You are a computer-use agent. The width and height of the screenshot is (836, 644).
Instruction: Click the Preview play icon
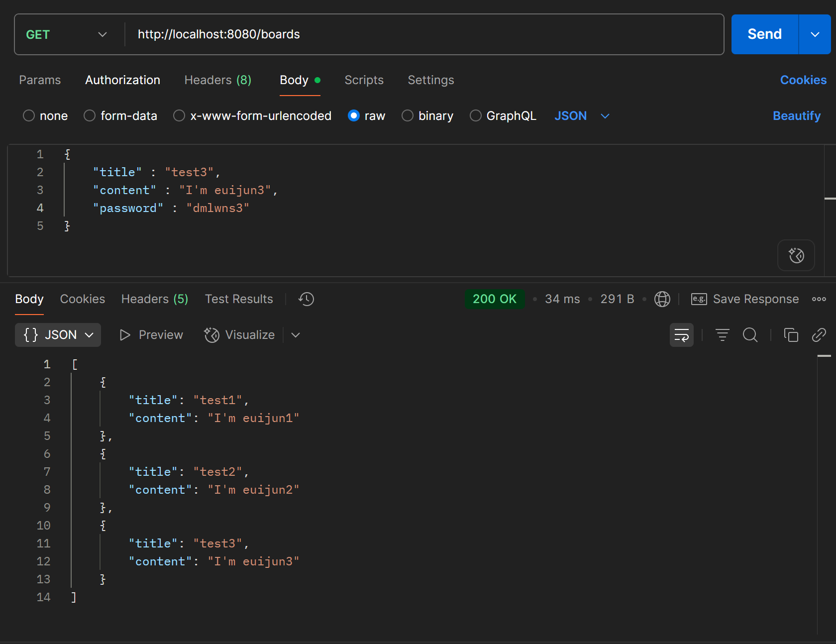click(125, 335)
